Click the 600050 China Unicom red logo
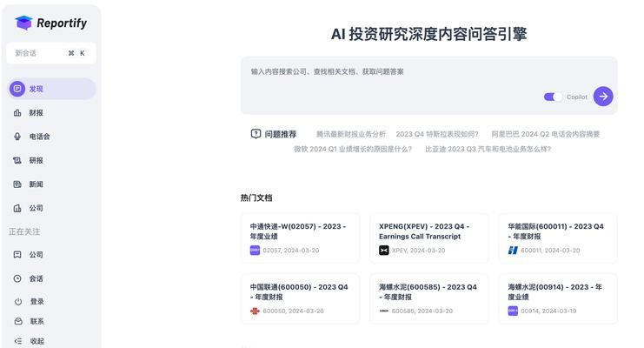644x348 pixels. (x=255, y=311)
